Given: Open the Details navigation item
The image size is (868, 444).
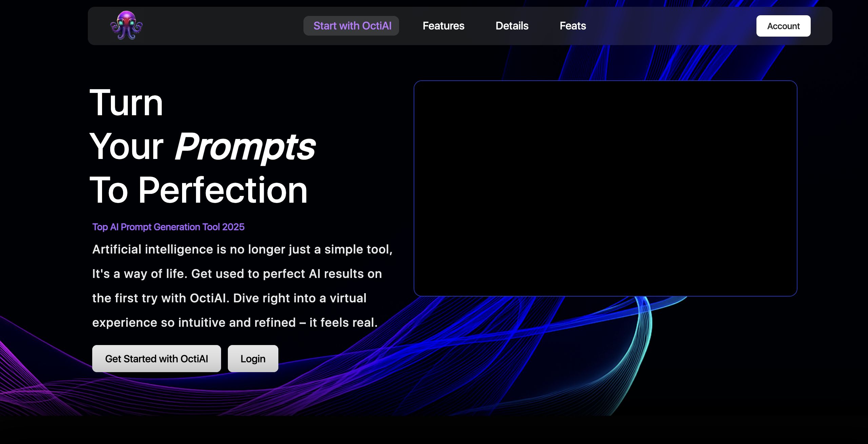Looking at the screenshot, I should 512,26.
